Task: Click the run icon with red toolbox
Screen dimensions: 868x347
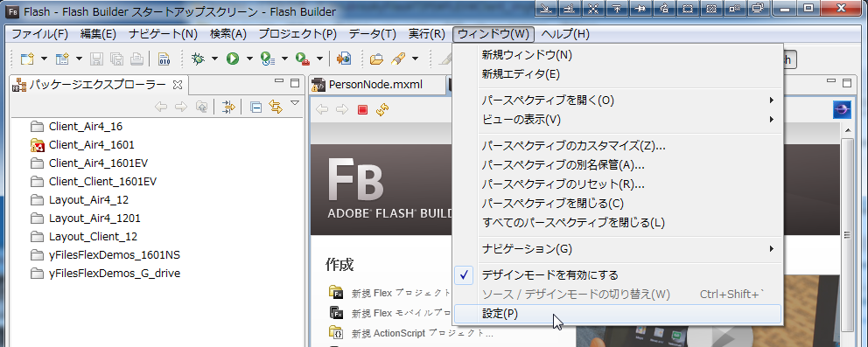Action: click(302, 59)
